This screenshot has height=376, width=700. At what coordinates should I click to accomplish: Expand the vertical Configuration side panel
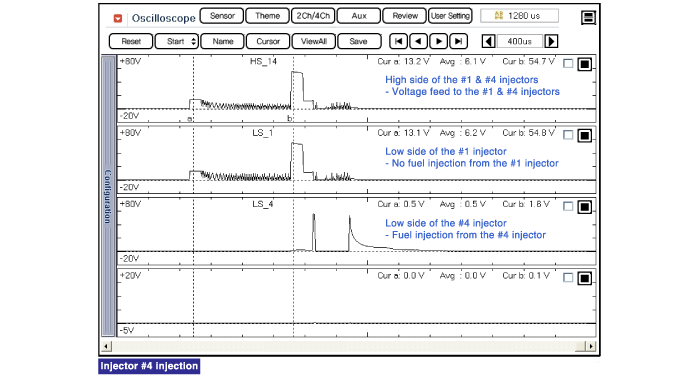pyautogui.click(x=108, y=196)
